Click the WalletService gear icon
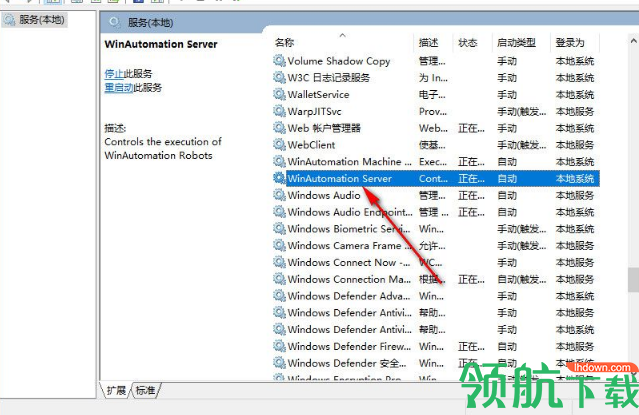The height and width of the screenshot is (415, 639). point(279,95)
